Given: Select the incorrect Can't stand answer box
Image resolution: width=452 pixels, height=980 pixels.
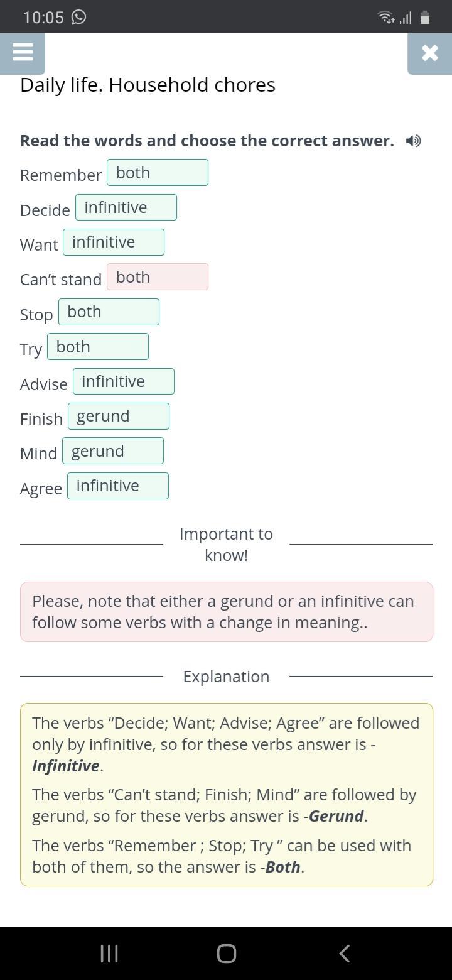Looking at the screenshot, I should tap(157, 277).
